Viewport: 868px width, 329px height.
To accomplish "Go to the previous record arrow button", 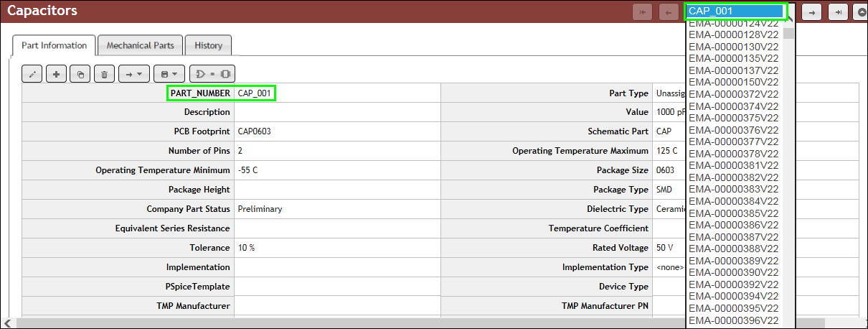I will coord(669,11).
